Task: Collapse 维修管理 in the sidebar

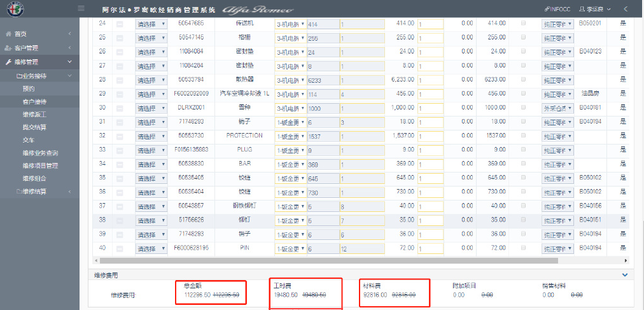Action: tap(39, 62)
